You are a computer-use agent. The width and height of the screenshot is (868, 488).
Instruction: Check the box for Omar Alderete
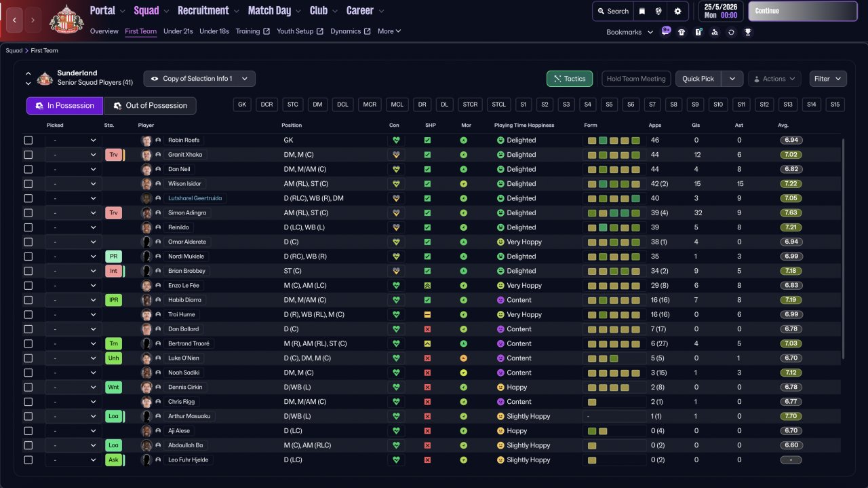pos(28,242)
